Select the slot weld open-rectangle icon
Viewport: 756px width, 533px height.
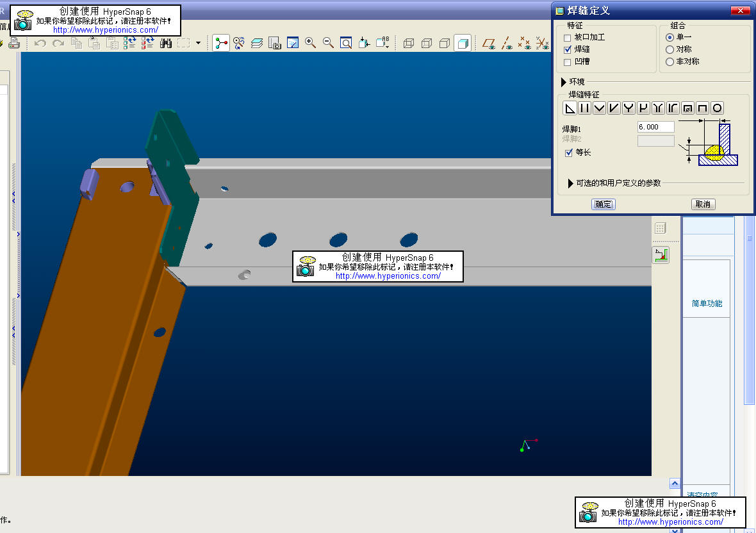click(x=702, y=108)
